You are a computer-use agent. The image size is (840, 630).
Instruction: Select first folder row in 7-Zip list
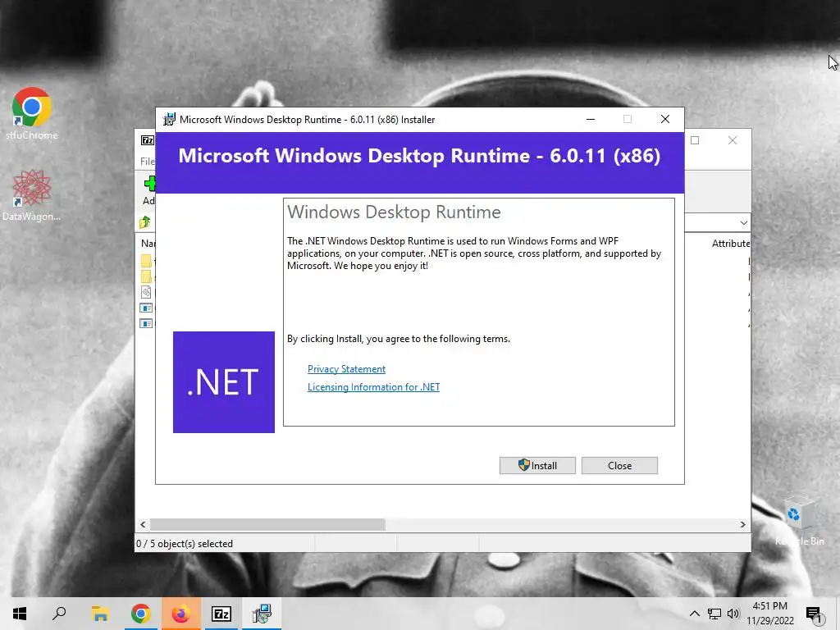(x=146, y=261)
